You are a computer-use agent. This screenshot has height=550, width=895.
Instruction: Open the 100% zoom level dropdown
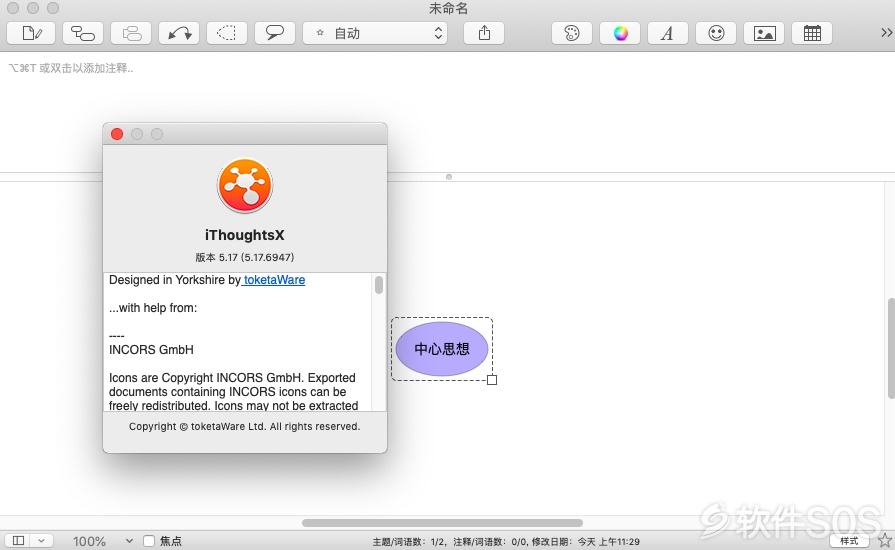(103, 541)
